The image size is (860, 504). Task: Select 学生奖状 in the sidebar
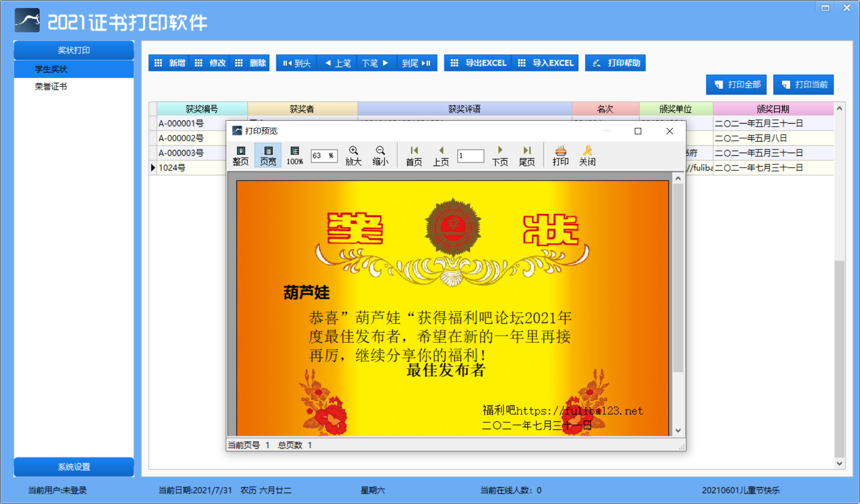coord(74,69)
